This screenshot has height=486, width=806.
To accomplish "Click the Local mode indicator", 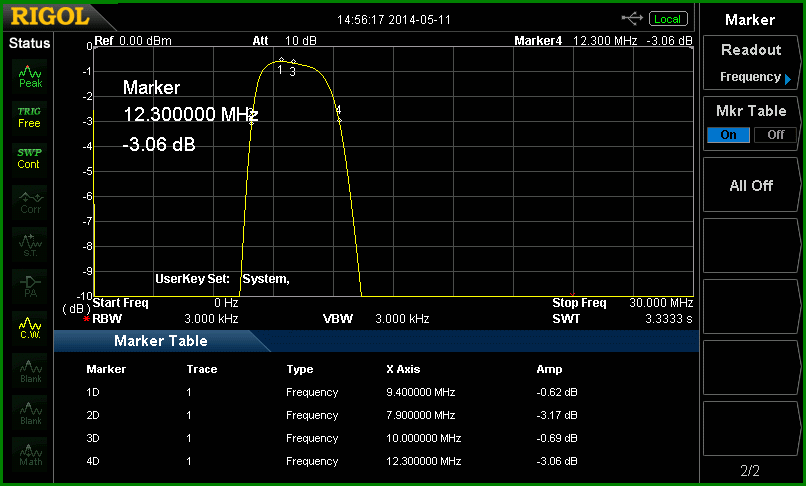I will pyautogui.click(x=668, y=19).
